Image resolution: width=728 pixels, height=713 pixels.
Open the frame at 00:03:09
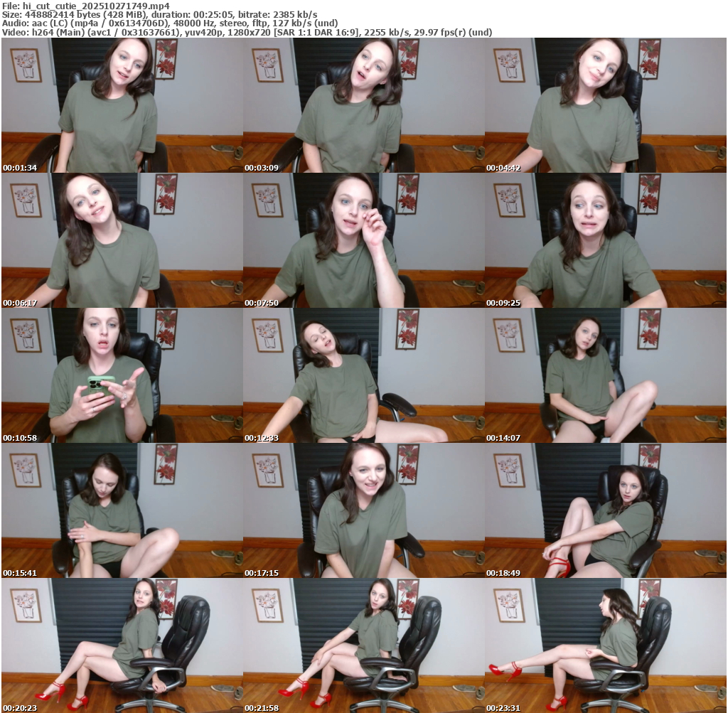tap(363, 105)
